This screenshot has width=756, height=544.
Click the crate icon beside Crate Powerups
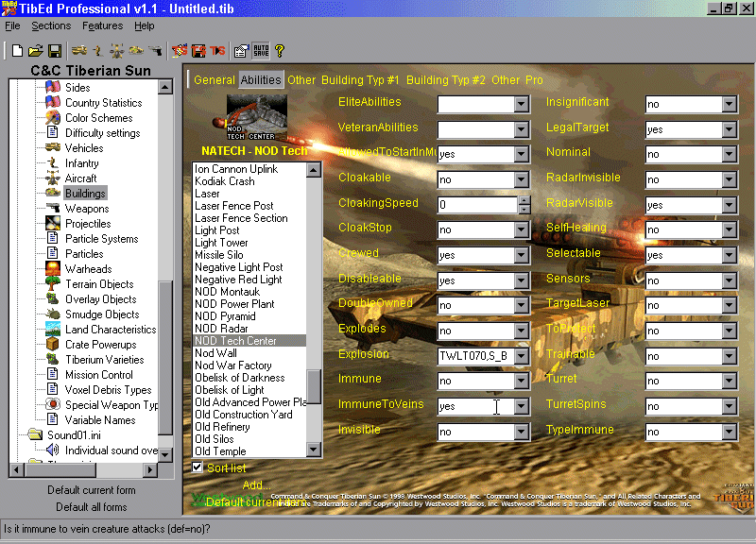[53, 344]
